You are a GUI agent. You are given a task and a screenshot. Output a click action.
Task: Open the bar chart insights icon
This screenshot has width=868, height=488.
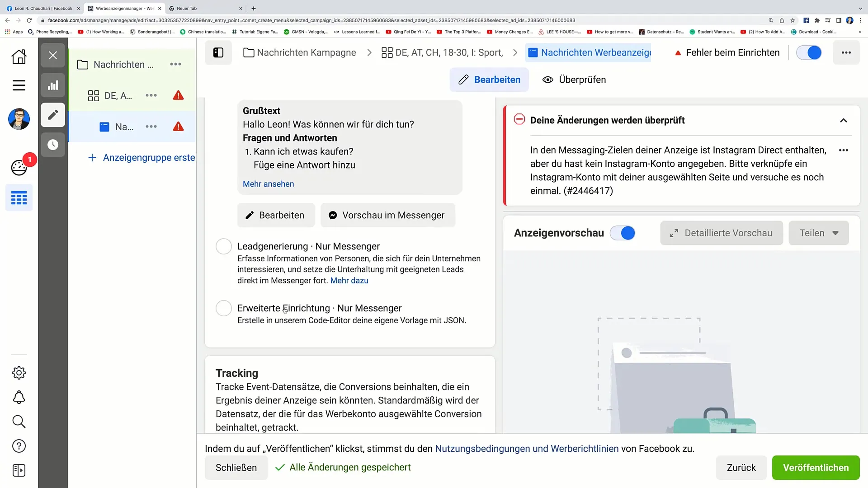point(53,85)
